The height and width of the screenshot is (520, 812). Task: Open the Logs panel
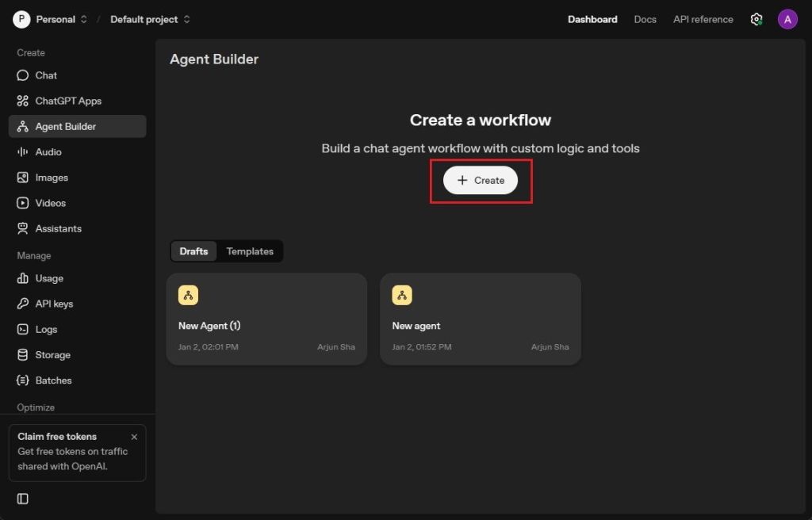click(46, 329)
